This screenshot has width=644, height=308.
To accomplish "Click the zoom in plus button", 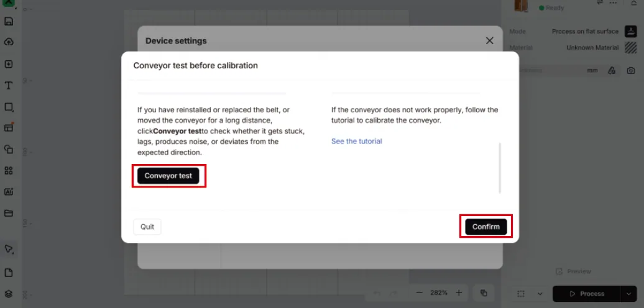I will (459, 293).
